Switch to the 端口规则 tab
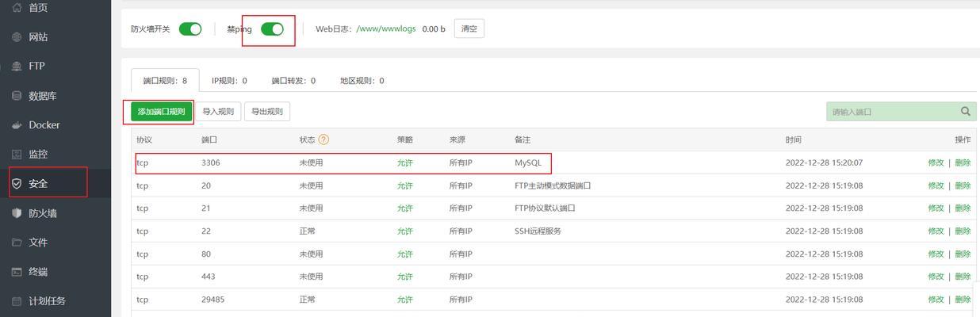 pyautogui.click(x=165, y=81)
